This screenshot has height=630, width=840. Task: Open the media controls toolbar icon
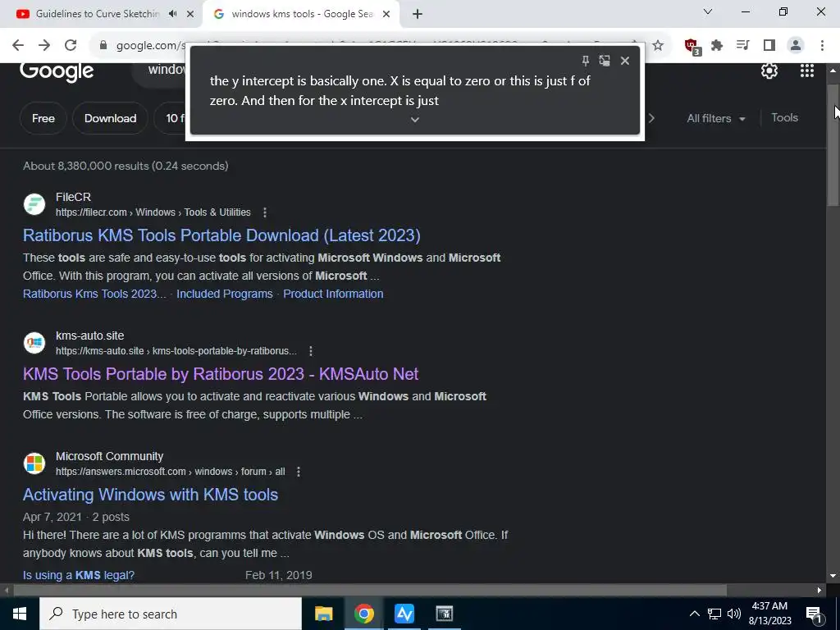tap(742, 46)
